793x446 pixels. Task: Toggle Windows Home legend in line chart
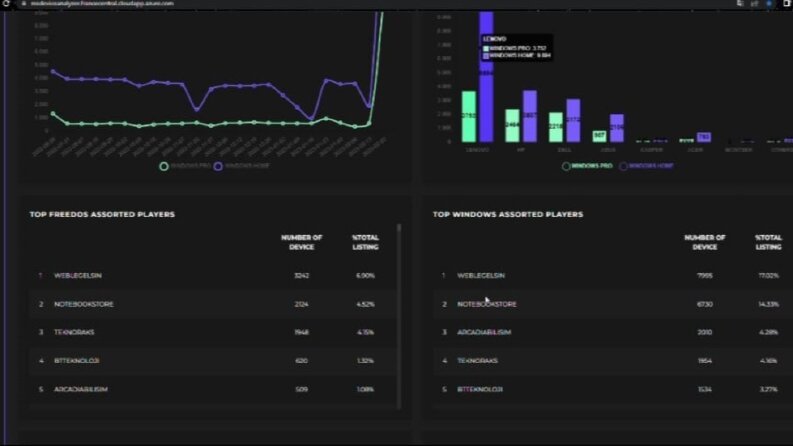(242, 166)
